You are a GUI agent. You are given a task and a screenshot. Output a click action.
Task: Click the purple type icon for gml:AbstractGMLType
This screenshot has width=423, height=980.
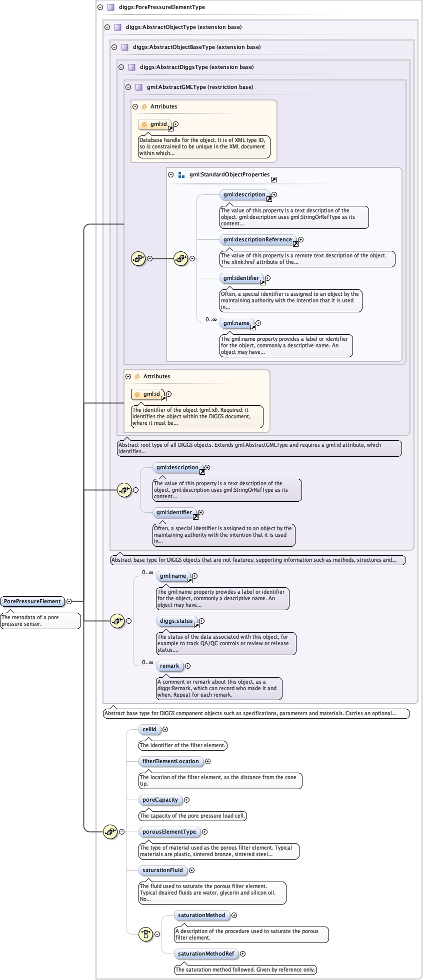point(138,87)
